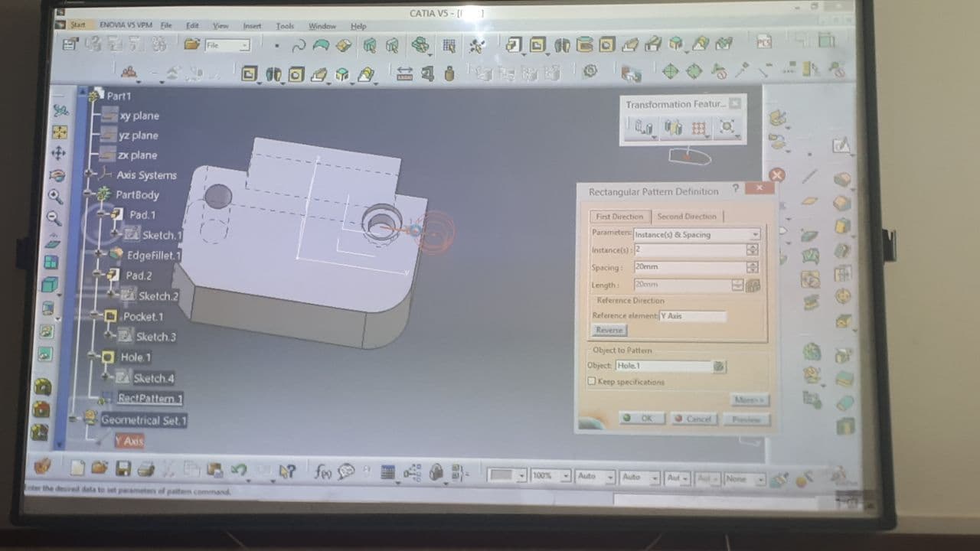Switch to the Second Direction tab
This screenshot has height=551, width=980.
pos(686,217)
